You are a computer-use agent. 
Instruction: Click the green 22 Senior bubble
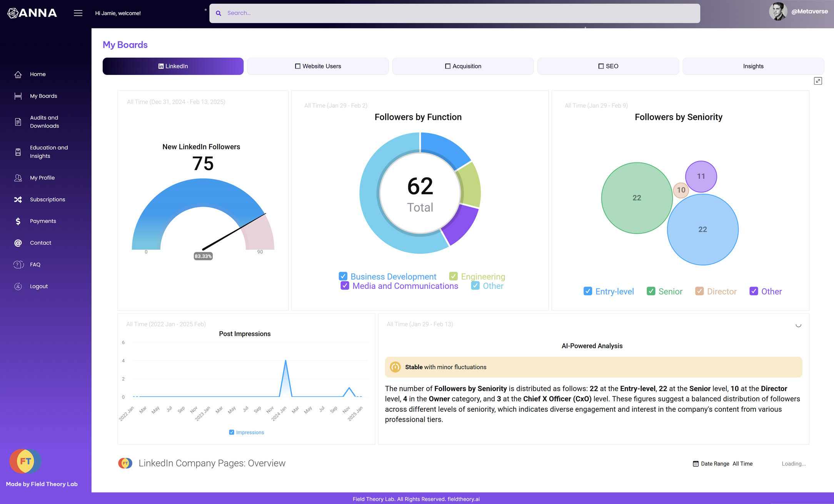(637, 198)
